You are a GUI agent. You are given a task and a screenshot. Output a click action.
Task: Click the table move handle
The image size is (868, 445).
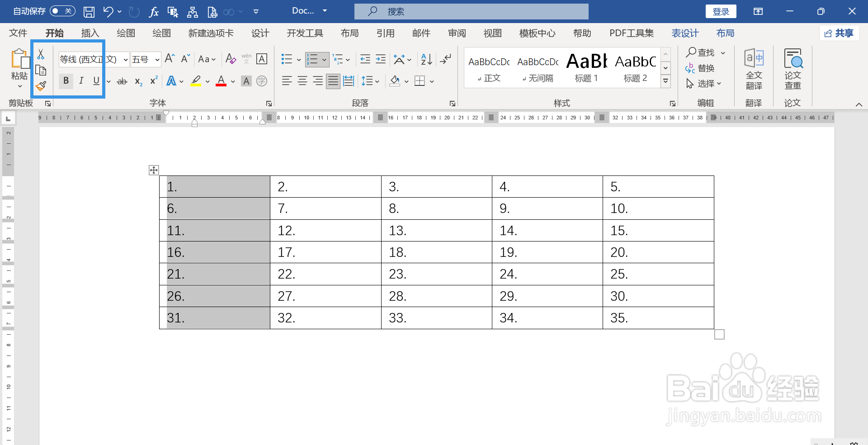154,170
